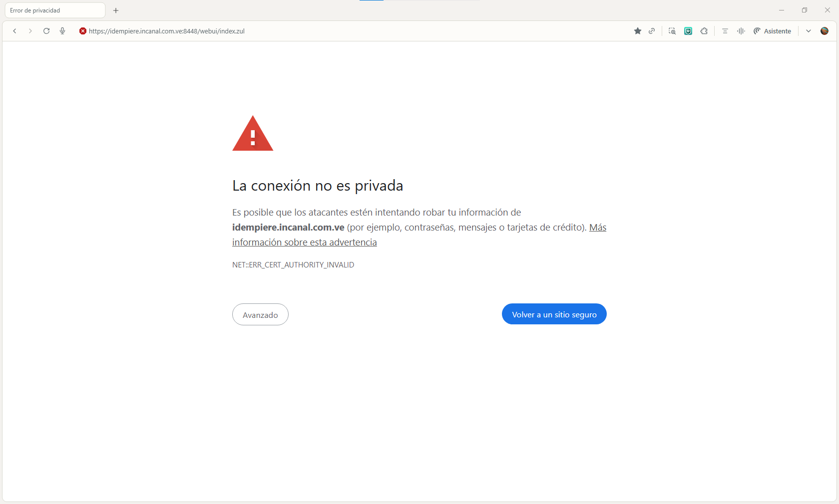This screenshot has width=839, height=504.
Task: Click the audio waveform icon
Action: (741, 31)
